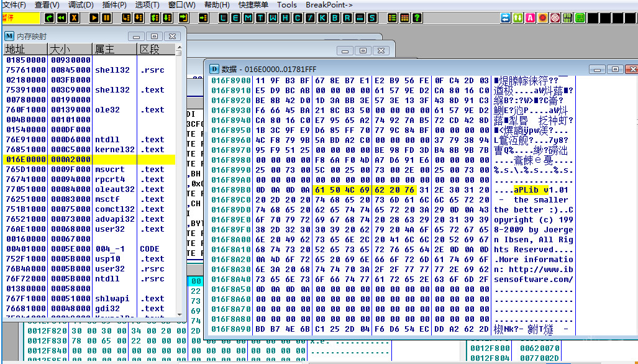
Task: Sort memory map by 地址 column header
Action: click(x=25, y=49)
